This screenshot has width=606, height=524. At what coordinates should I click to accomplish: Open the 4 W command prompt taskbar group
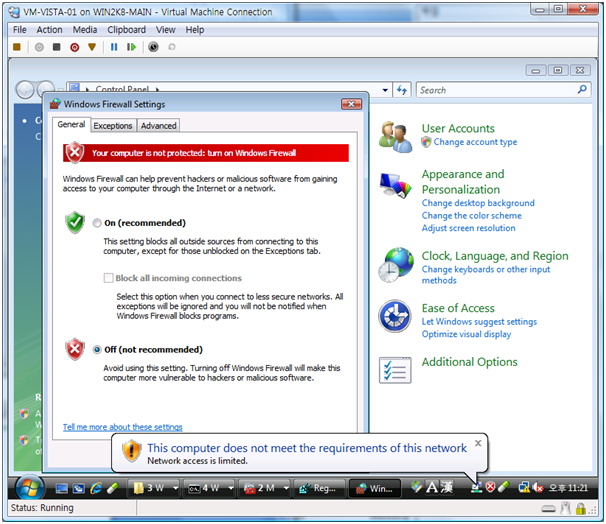point(209,488)
